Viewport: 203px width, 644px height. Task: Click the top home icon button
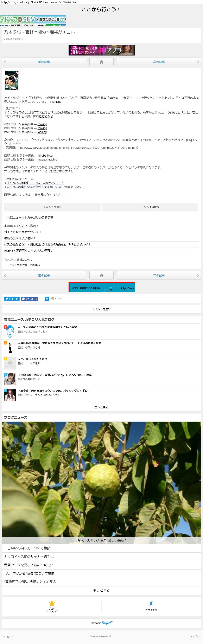click(x=101, y=62)
